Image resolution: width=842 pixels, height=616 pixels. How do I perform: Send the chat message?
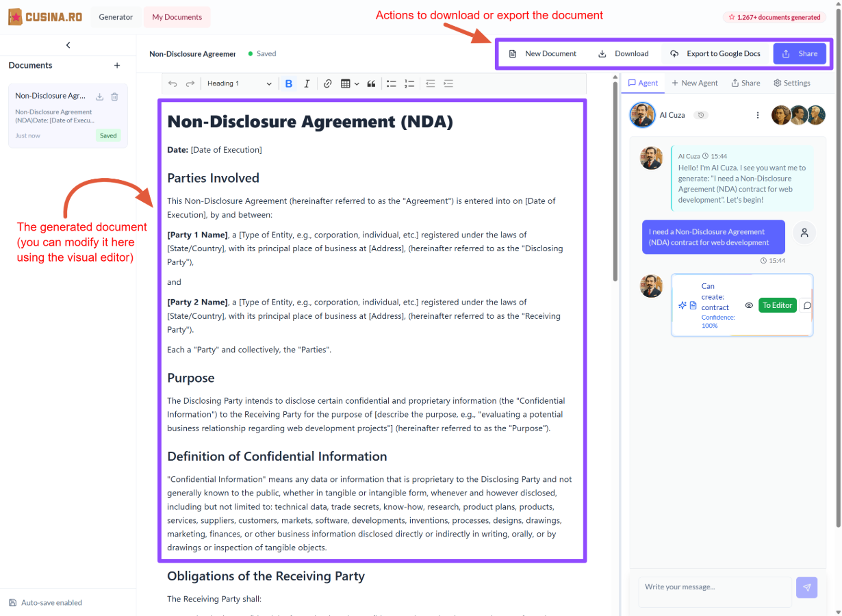pyautogui.click(x=806, y=587)
